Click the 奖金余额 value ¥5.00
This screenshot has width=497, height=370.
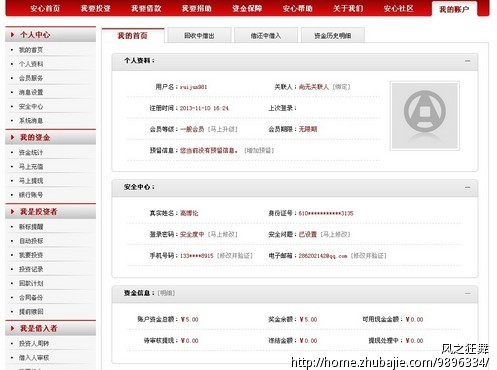308,320
